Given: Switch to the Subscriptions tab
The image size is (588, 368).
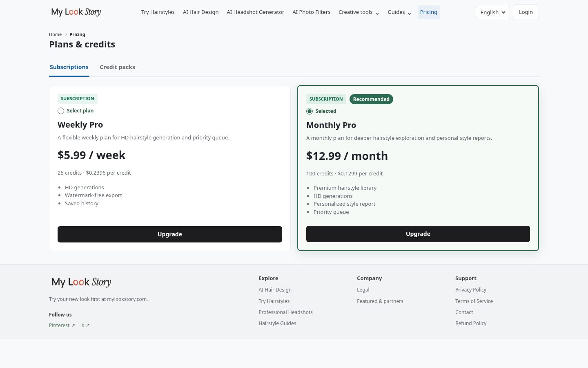Looking at the screenshot, I should [69, 67].
